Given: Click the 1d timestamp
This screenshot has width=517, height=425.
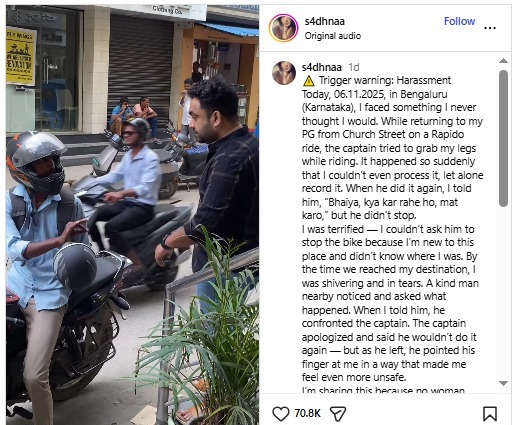Looking at the screenshot, I should coord(354,67).
